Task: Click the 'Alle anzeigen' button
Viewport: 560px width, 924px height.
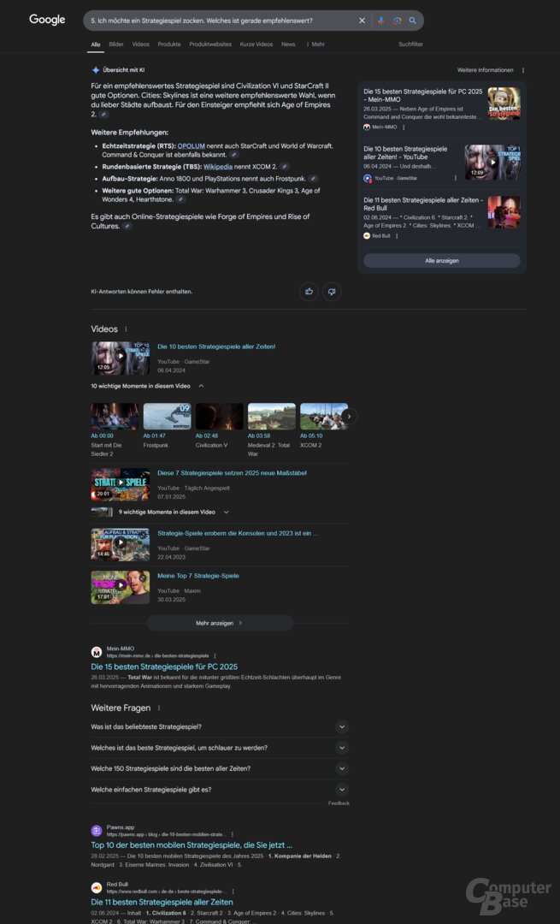Action: (442, 260)
